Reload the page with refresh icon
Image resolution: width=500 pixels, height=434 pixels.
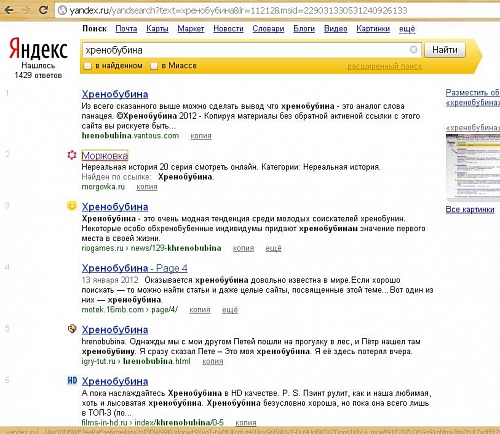click(x=43, y=10)
